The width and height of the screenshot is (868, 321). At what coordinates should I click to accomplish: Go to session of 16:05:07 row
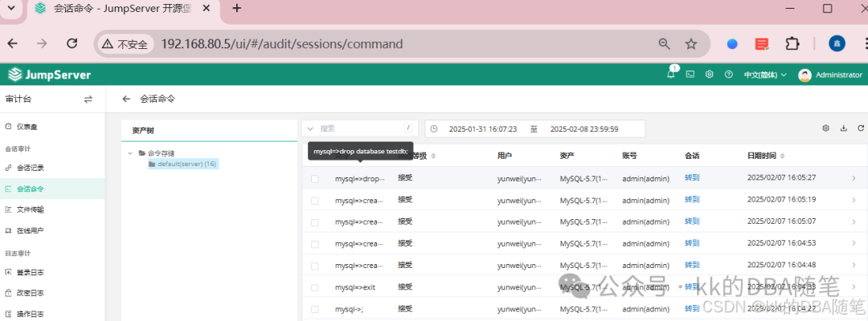pos(692,221)
